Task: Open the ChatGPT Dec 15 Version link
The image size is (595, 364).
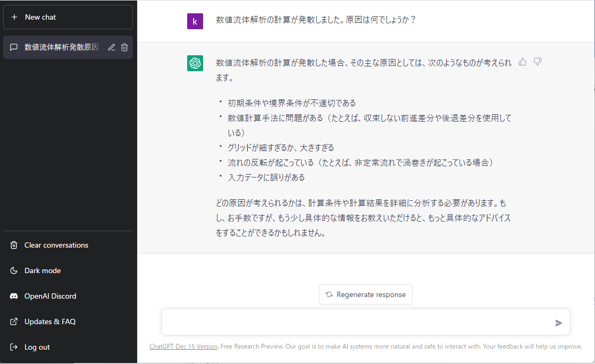Action: click(x=183, y=346)
